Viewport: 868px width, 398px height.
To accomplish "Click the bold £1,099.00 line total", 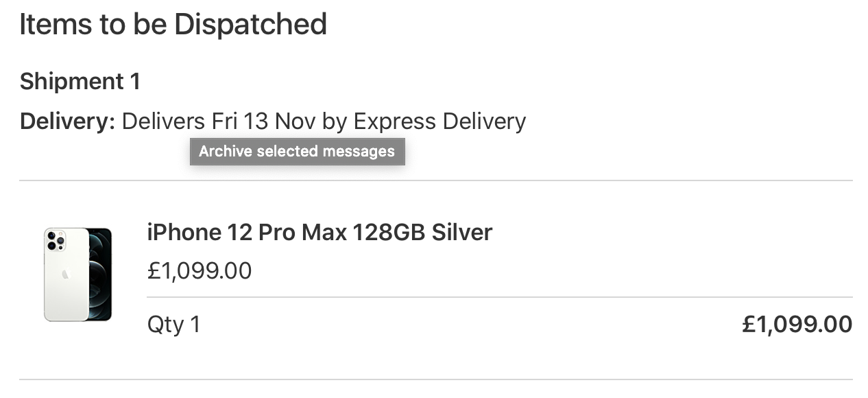I will point(797,324).
